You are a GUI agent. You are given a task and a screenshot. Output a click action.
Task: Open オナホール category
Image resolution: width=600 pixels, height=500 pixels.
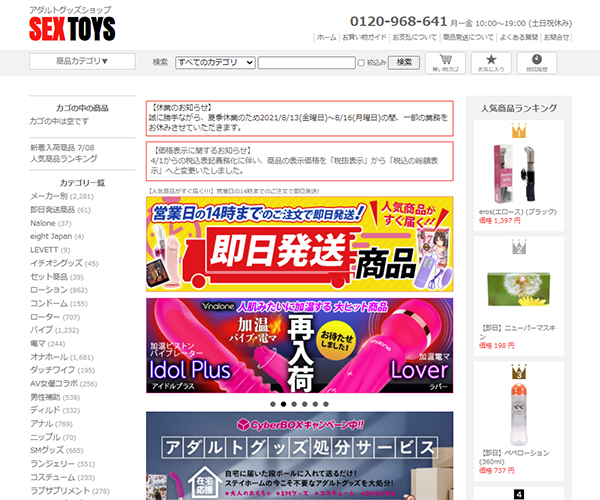coord(49,357)
